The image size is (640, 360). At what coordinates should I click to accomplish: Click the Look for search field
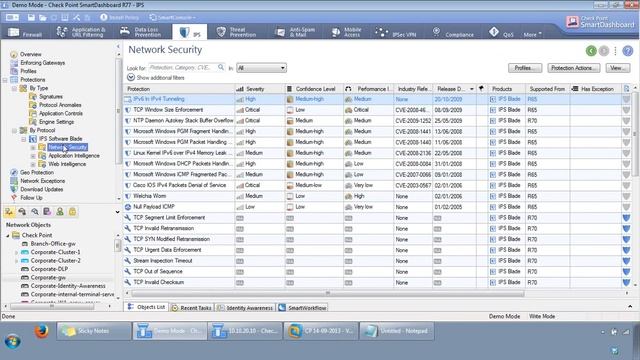click(x=182, y=67)
